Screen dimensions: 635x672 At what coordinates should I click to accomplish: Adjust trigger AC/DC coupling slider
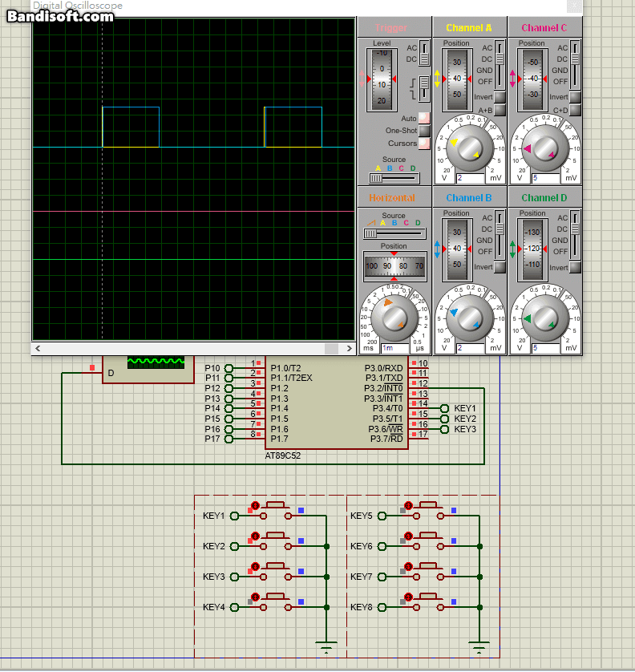(x=424, y=53)
